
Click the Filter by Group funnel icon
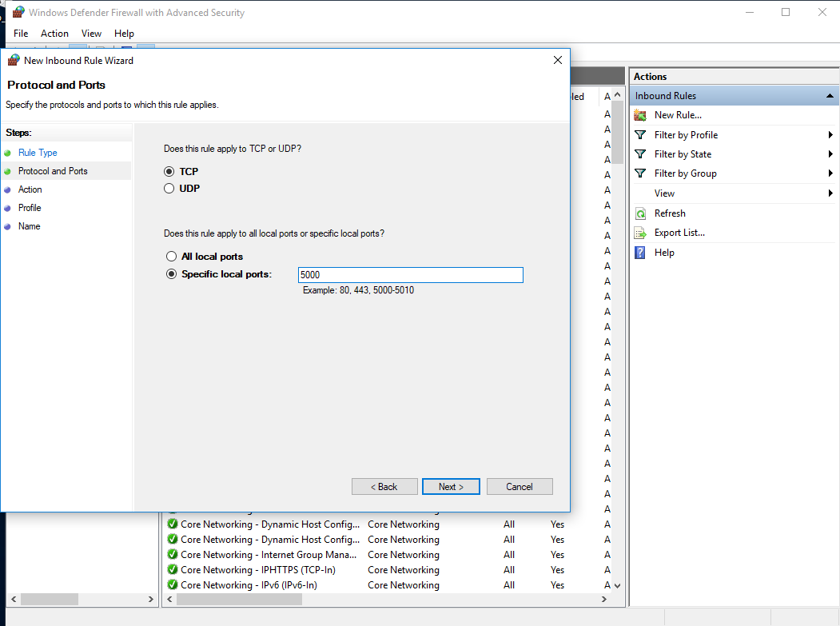click(x=640, y=173)
